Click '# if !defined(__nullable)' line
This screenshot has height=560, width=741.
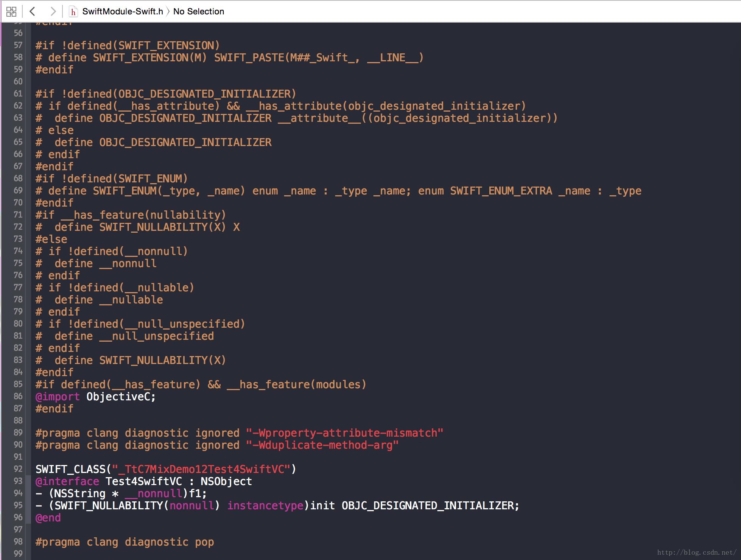tap(115, 288)
